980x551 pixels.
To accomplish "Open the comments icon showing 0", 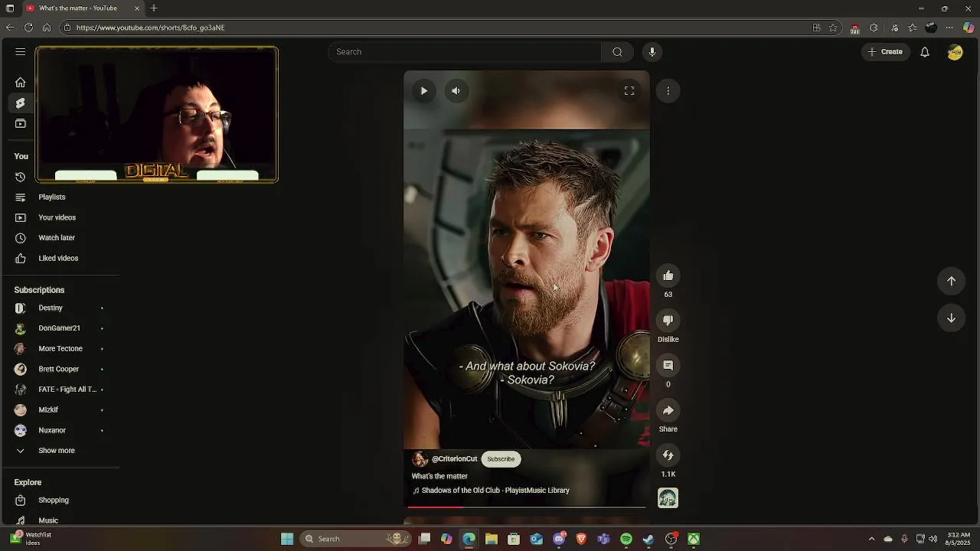I will 668,366.
